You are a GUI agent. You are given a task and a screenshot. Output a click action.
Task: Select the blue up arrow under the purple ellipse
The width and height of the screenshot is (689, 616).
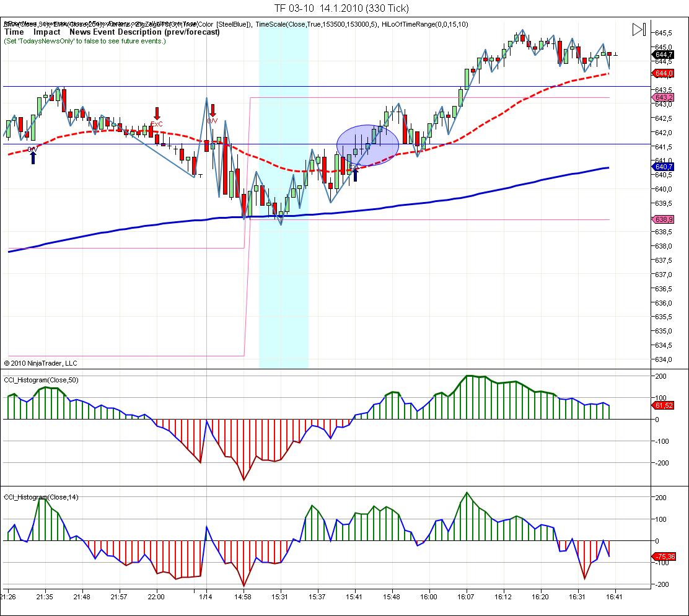tap(356, 174)
